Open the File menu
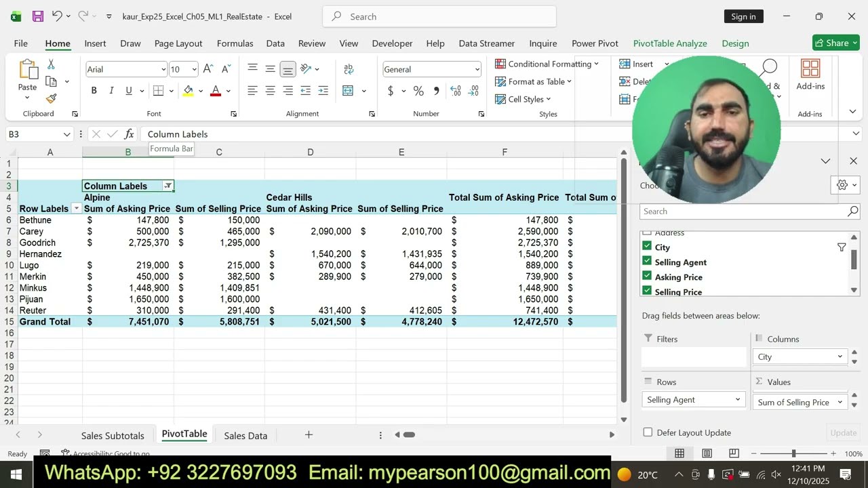 point(21,43)
